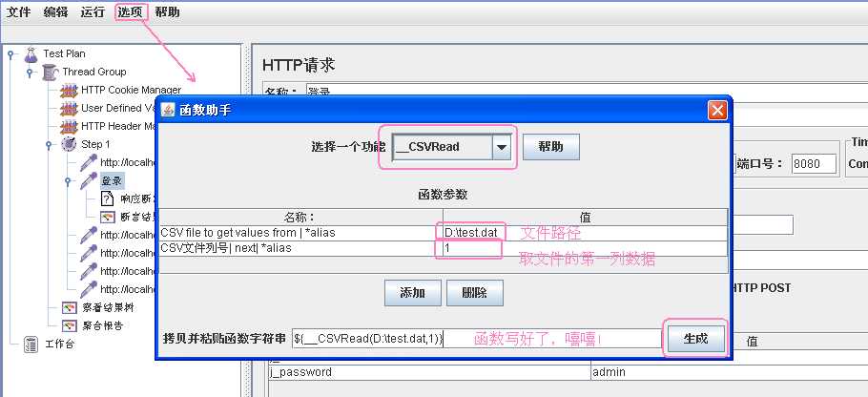The width and height of the screenshot is (868, 397).
Task: Click the 聚合报告 listener icon
Action: click(70, 325)
